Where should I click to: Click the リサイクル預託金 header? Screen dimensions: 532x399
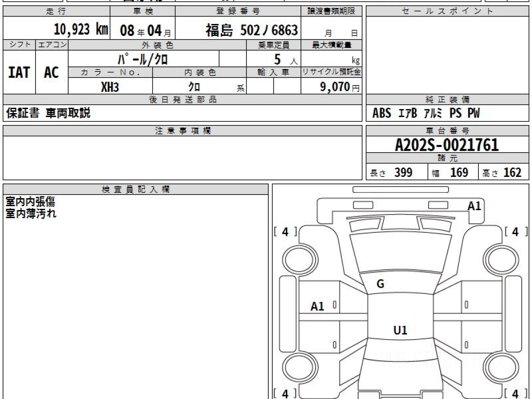pyautogui.click(x=332, y=72)
